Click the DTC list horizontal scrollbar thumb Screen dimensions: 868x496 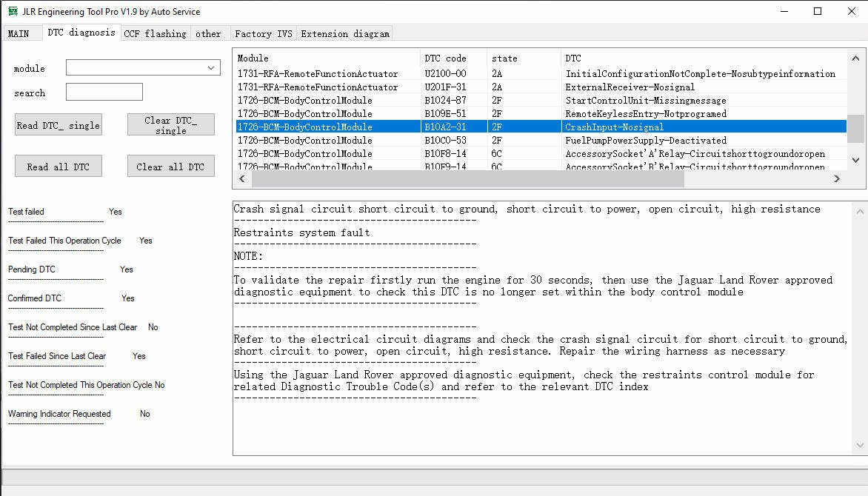coord(468,178)
